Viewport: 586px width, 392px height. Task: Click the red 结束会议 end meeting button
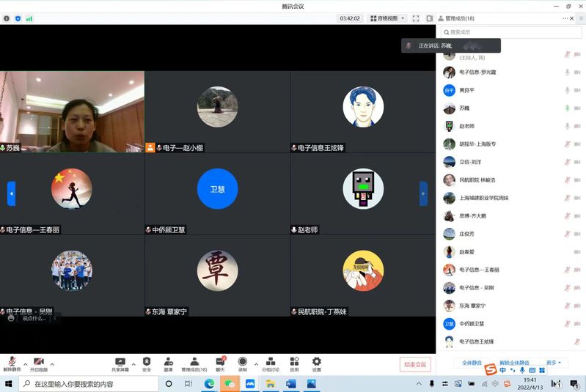pos(415,364)
